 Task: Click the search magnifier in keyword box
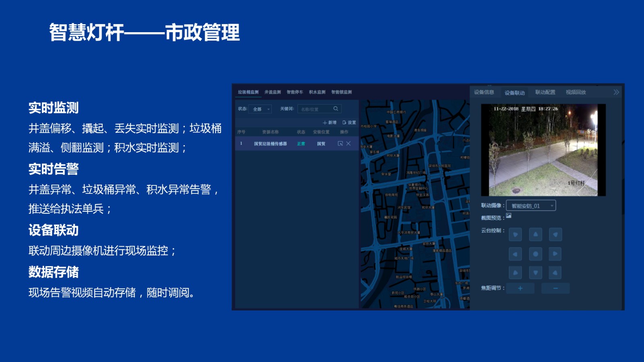click(x=336, y=109)
